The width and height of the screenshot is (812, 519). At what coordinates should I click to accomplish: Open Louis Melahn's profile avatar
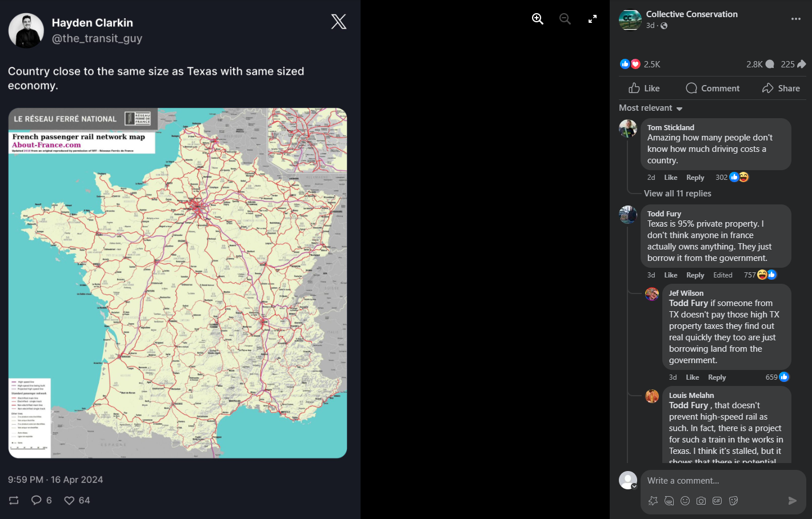coord(652,396)
